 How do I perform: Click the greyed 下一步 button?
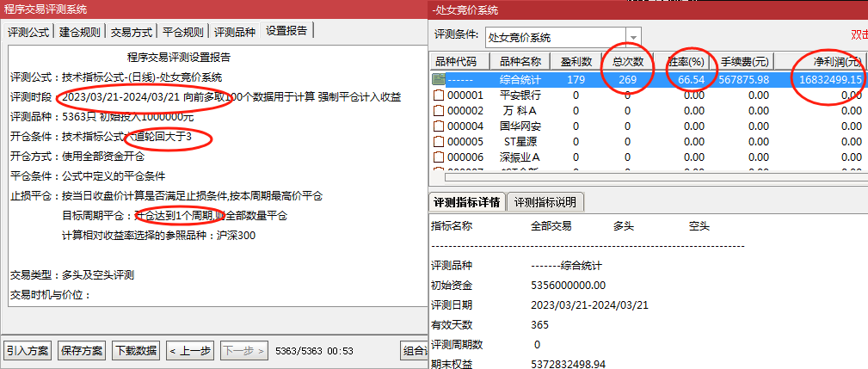[x=244, y=350]
